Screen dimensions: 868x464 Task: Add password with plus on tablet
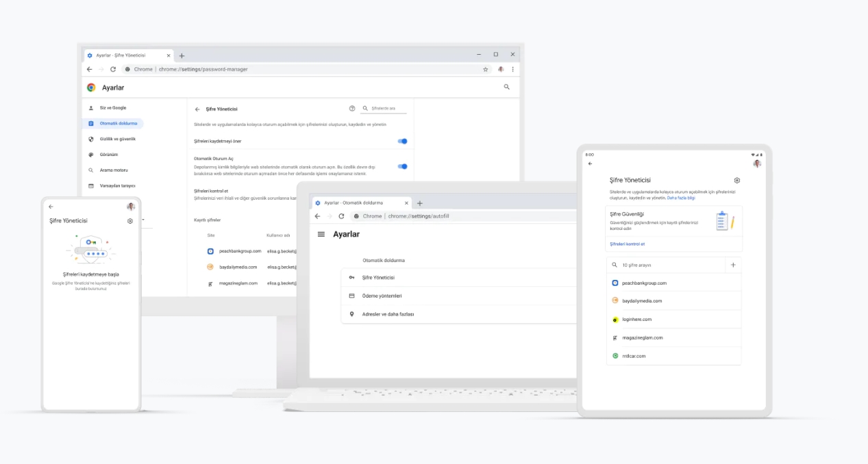tap(733, 265)
